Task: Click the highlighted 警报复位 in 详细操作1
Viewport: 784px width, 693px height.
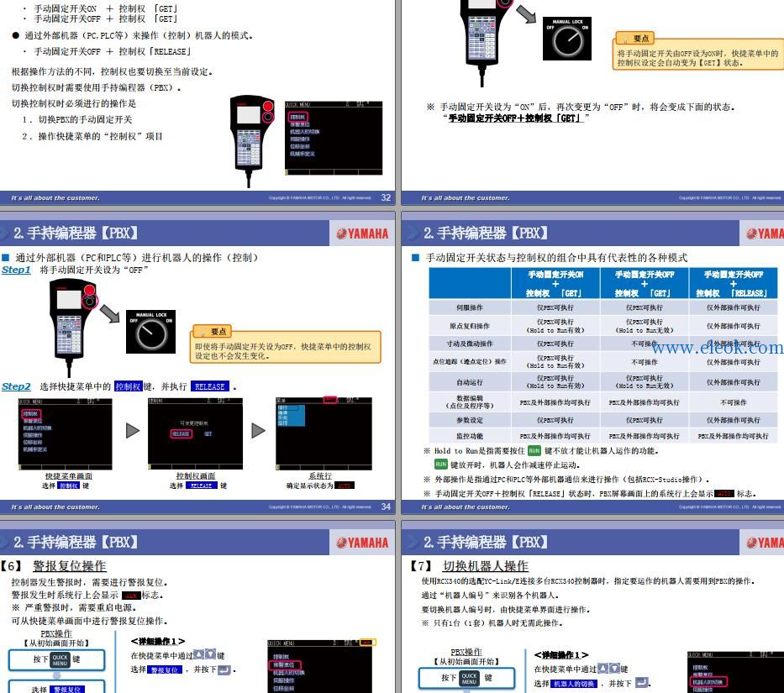Action: (x=165, y=670)
